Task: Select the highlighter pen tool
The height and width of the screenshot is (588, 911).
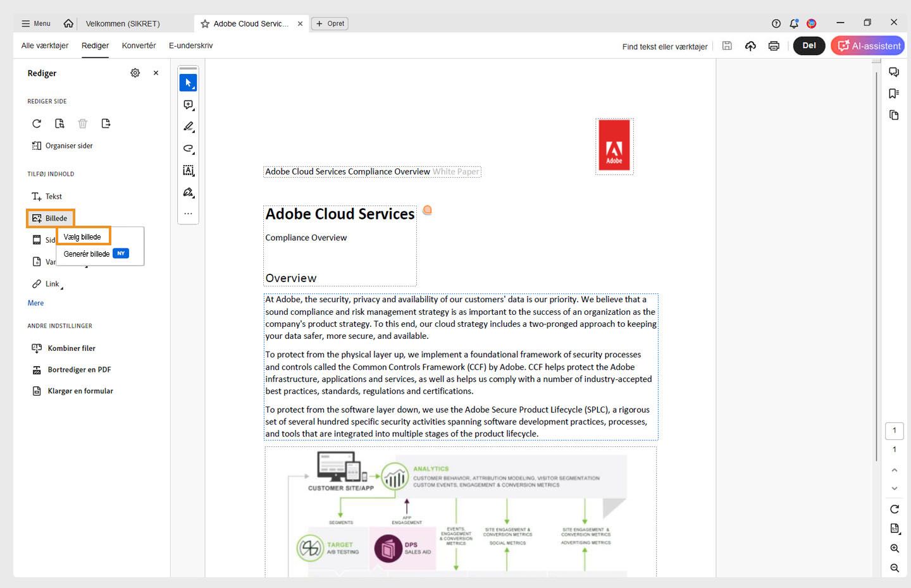Action: pyautogui.click(x=188, y=126)
